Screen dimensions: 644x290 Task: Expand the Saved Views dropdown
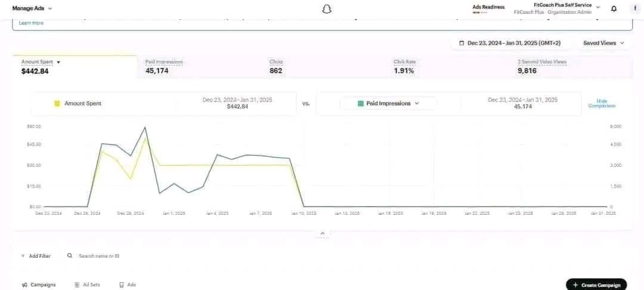click(605, 43)
